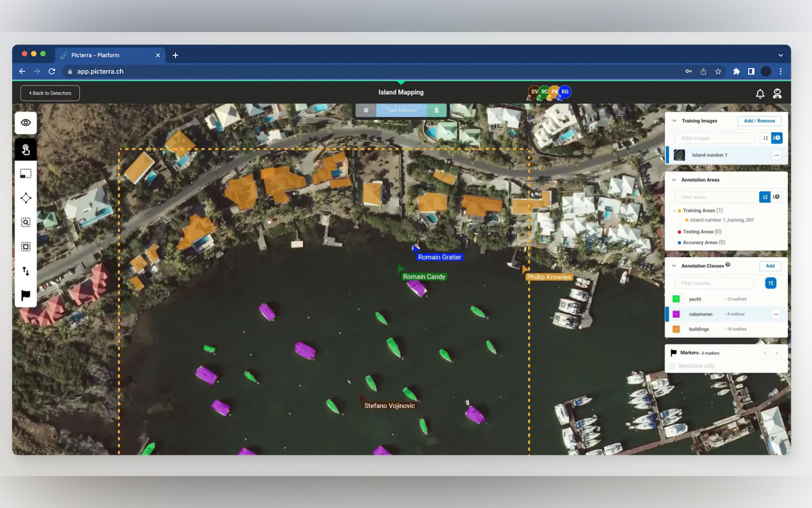Collapse the Annotation Classes panel
812x508 pixels.
pyautogui.click(x=674, y=266)
